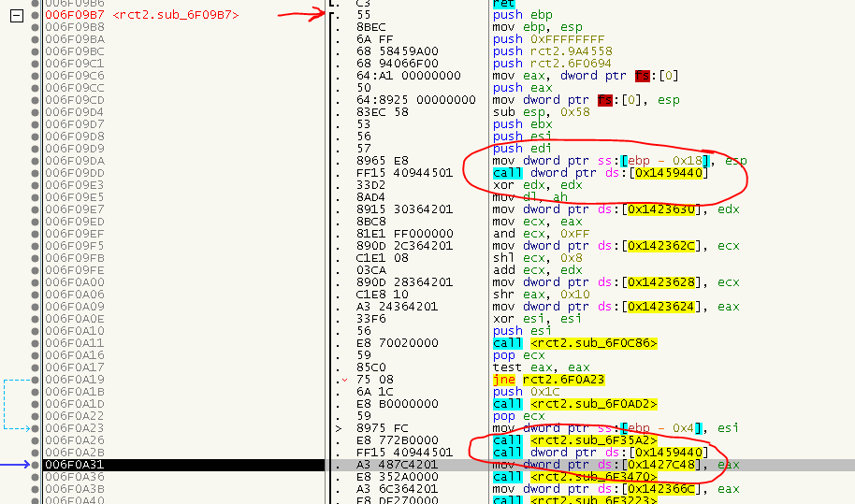Image resolution: width=855 pixels, height=504 pixels.
Task: Click opcode bytes 64:A1 00000000
Action: pos(409,76)
